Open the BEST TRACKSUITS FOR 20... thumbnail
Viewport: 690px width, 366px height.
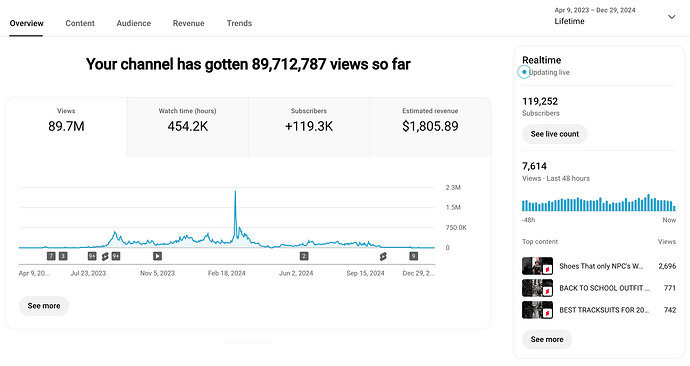(x=537, y=310)
